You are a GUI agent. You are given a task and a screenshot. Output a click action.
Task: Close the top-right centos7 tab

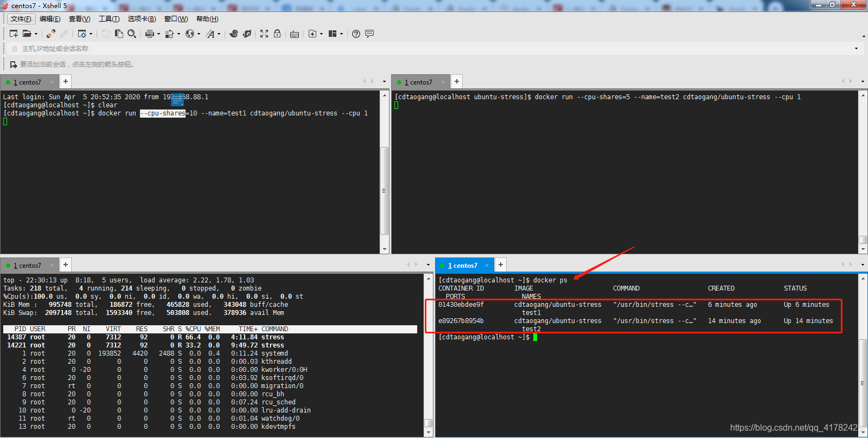(x=443, y=82)
